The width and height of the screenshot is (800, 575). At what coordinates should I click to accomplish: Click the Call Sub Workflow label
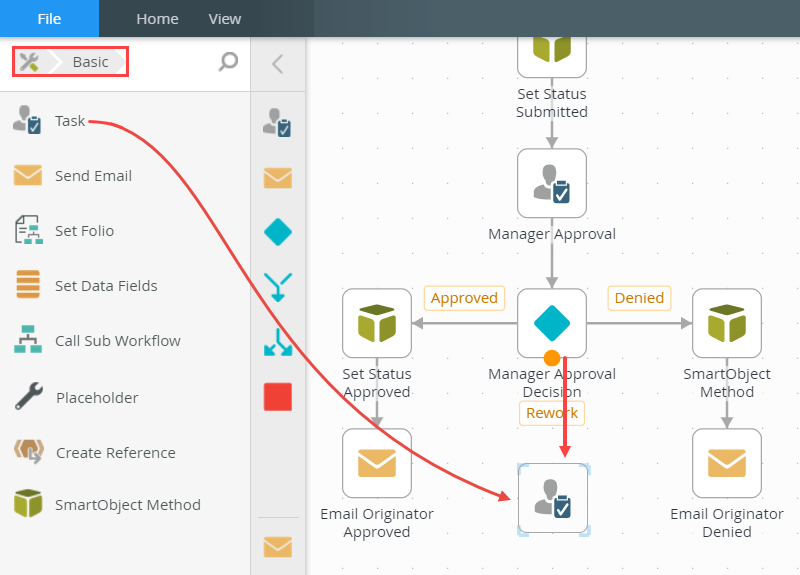tap(118, 341)
